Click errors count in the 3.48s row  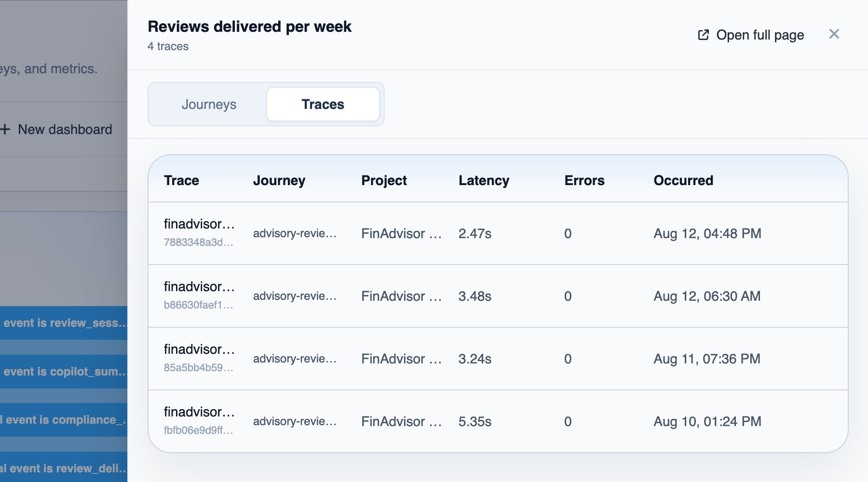coord(568,296)
